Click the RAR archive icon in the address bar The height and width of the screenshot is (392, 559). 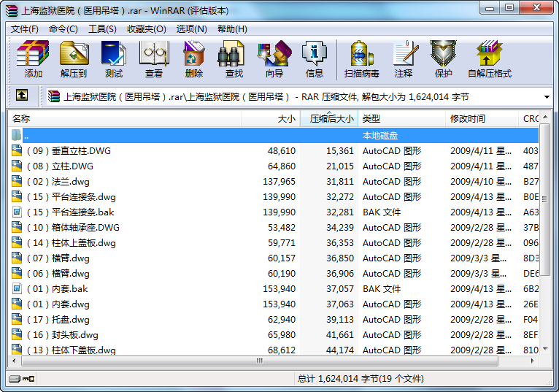54,96
